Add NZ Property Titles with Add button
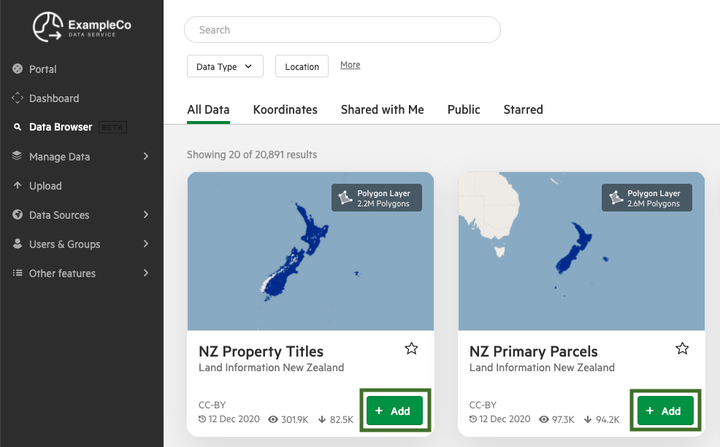The image size is (720, 447). tap(394, 411)
